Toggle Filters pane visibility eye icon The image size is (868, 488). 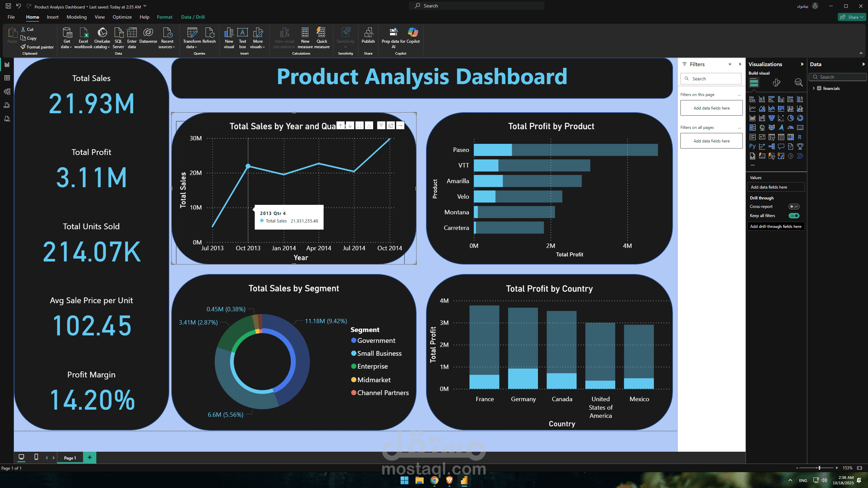pos(730,64)
